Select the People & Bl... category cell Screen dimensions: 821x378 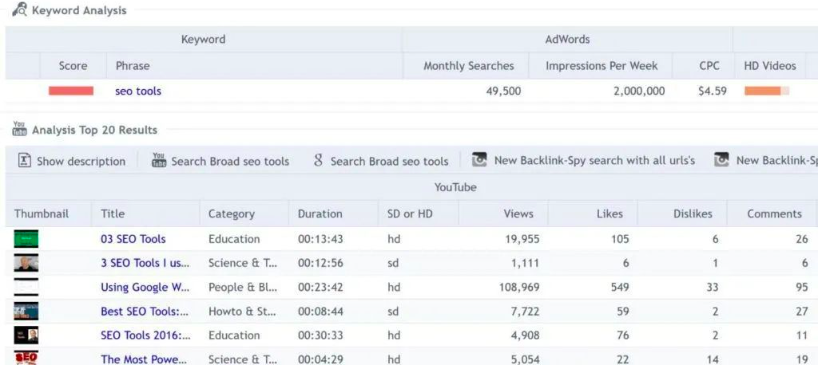[x=243, y=287]
